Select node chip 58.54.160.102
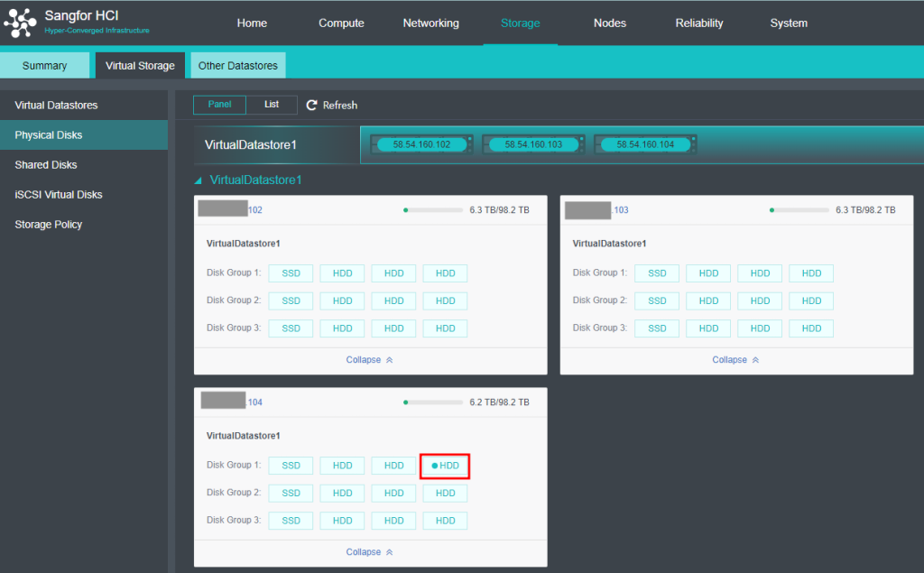The image size is (924, 573). coord(422,144)
